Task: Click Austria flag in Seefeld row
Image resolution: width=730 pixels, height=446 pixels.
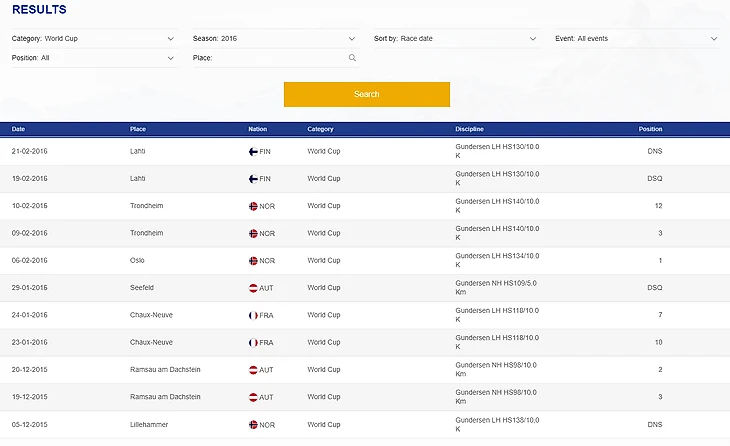Action: 253,288
